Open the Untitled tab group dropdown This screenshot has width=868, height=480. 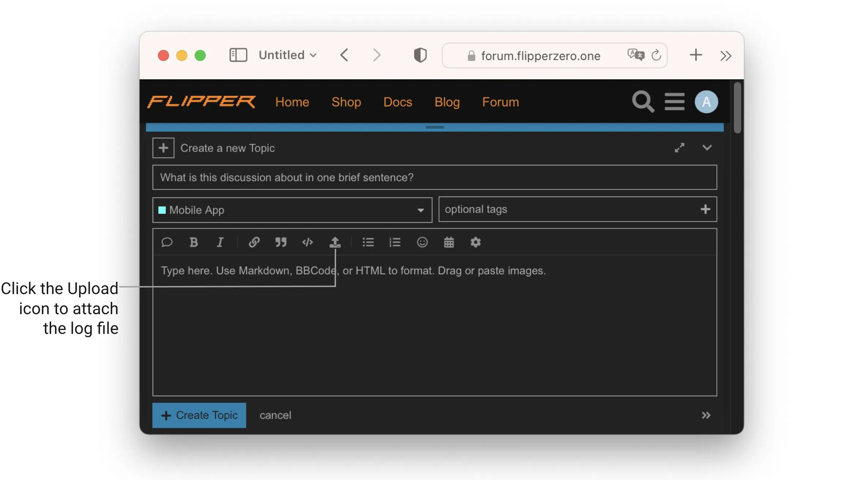pyautogui.click(x=288, y=55)
